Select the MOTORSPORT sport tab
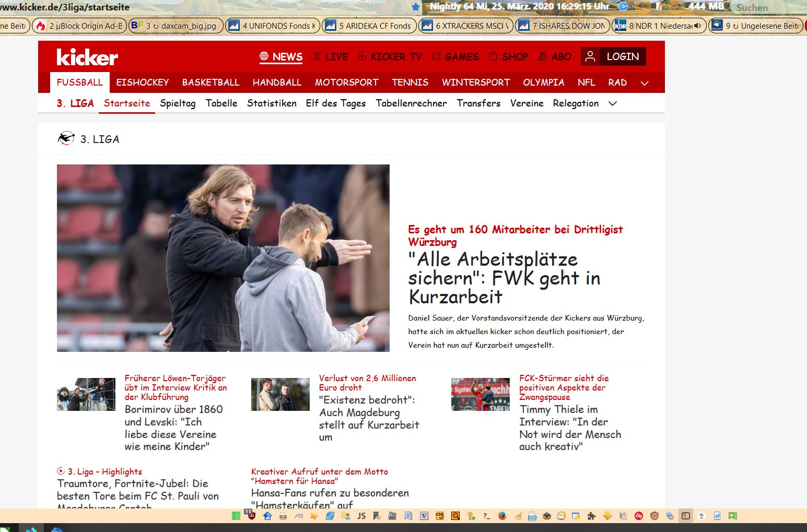Screen dimensions: 807x532 click(x=347, y=82)
